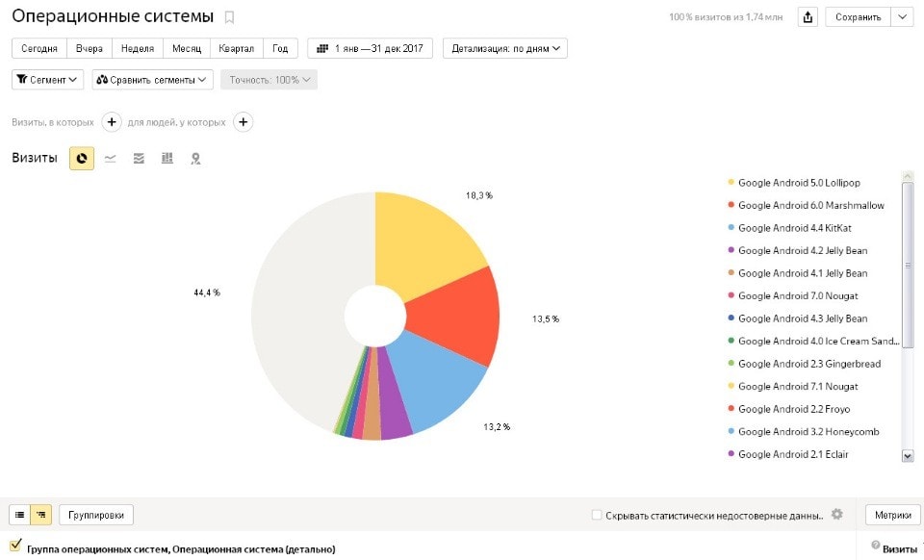Click red swatch for Android 6.0 Marshmallow
924x560 pixels.
731,204
